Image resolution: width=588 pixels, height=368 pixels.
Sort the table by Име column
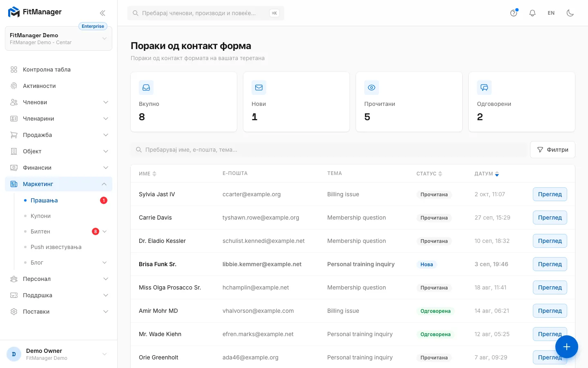coord(147,174)
